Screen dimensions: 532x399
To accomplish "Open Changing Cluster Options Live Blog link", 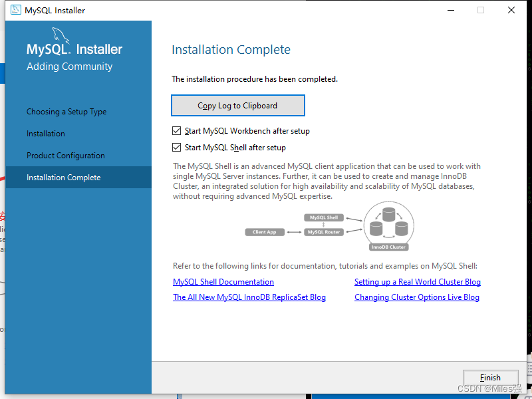I will [417, 297].
